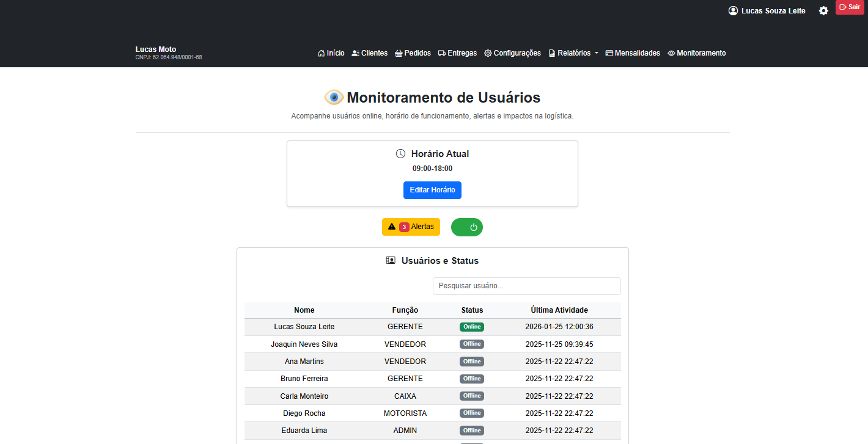Click the clock icon in Horário Atual card
The width and height of the screenshot is (868, 444).
[x=399, y=153]
